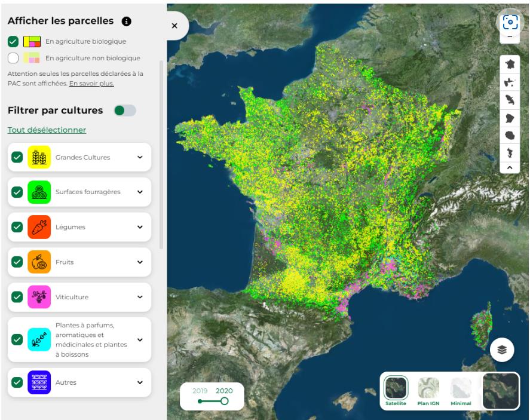
Task: Click the info icon beside Afficher les parcelles
Action: [126, 22]
